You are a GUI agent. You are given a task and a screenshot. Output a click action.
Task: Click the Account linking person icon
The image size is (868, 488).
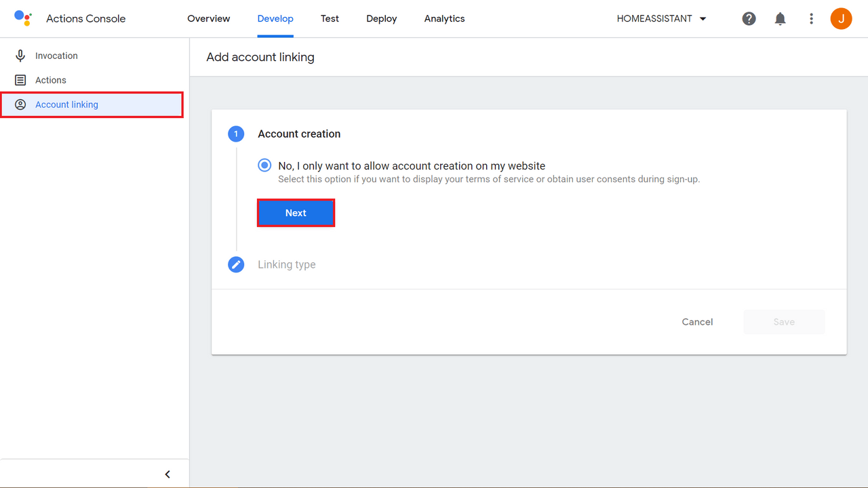tap(20, 104)
